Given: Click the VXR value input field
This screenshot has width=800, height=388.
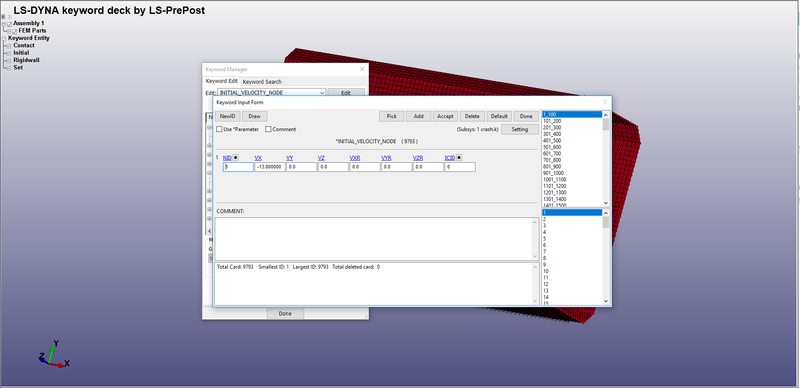Looking at the screenshot, I should coord(365,167).
